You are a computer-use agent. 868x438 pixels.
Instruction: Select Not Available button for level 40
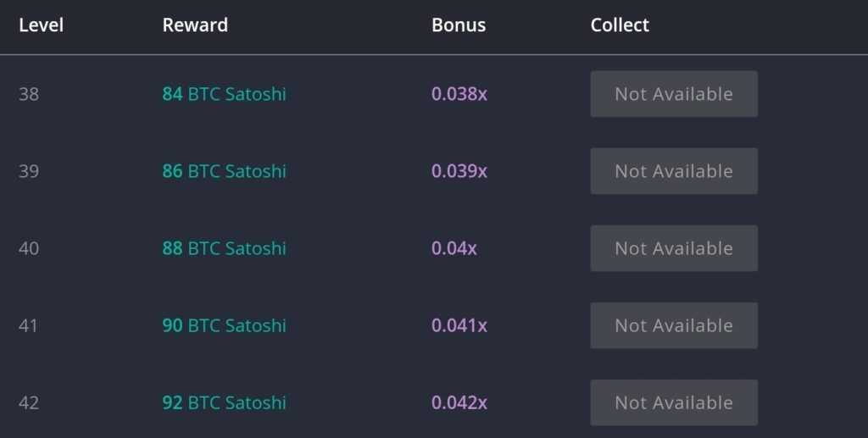(674, 248)
